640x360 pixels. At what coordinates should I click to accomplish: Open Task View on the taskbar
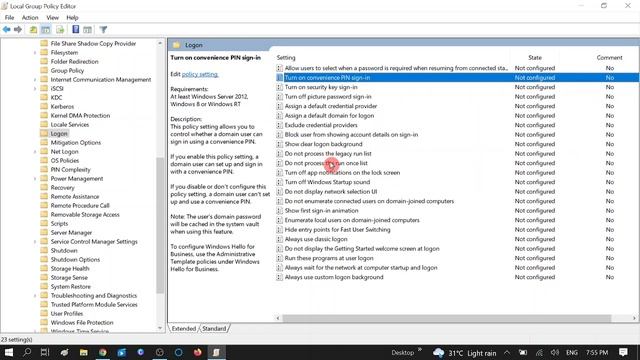[45, 352]
